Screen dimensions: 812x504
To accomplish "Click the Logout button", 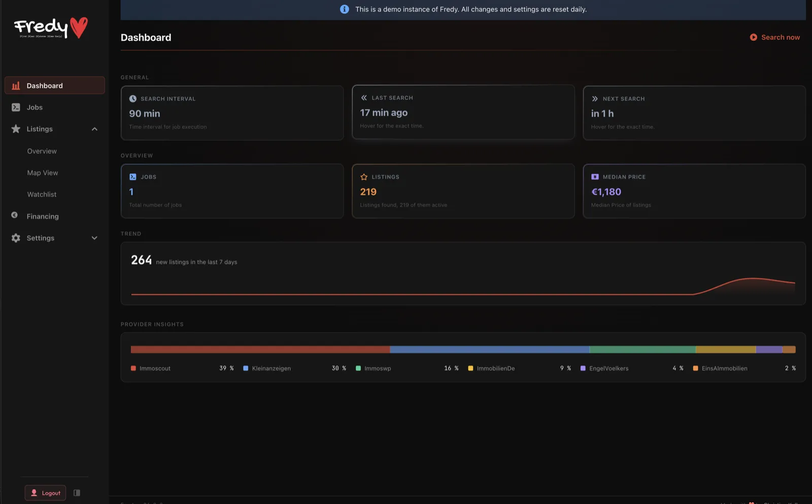I will (x=45, y=493).
